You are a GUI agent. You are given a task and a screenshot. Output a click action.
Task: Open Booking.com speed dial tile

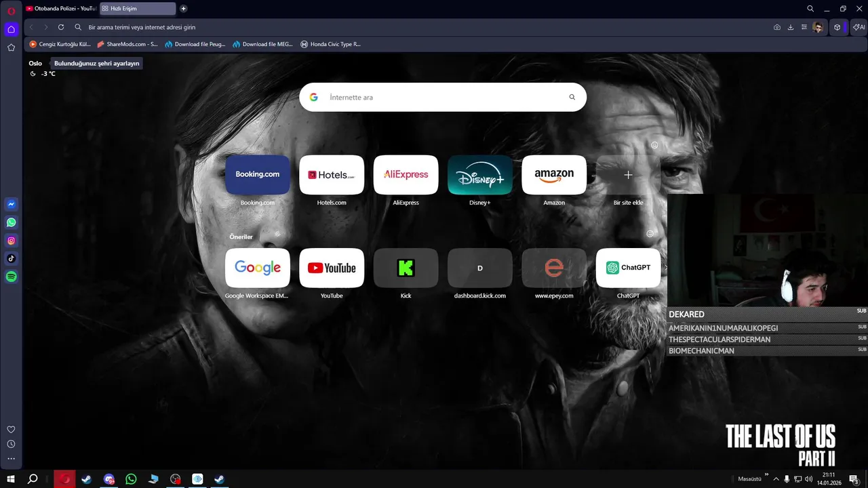258,175
